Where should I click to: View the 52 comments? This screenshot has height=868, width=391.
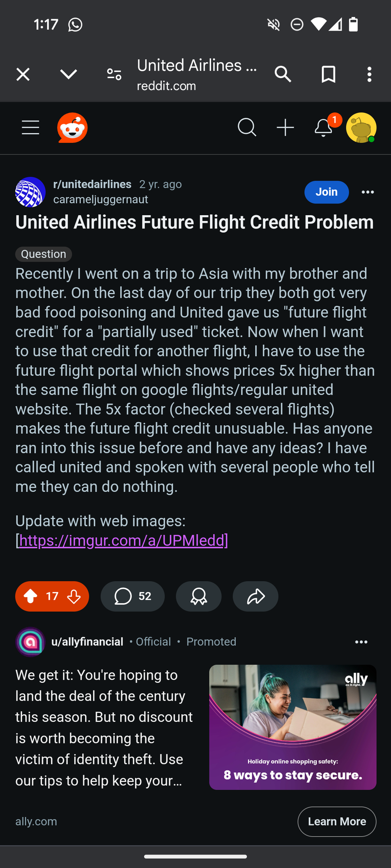coord(133,596)
